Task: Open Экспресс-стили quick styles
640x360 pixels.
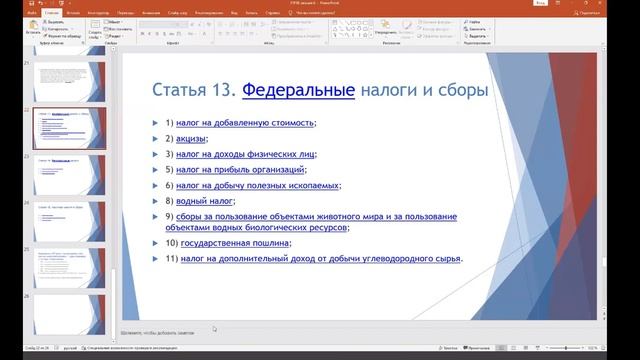Action: click(406, 29)
